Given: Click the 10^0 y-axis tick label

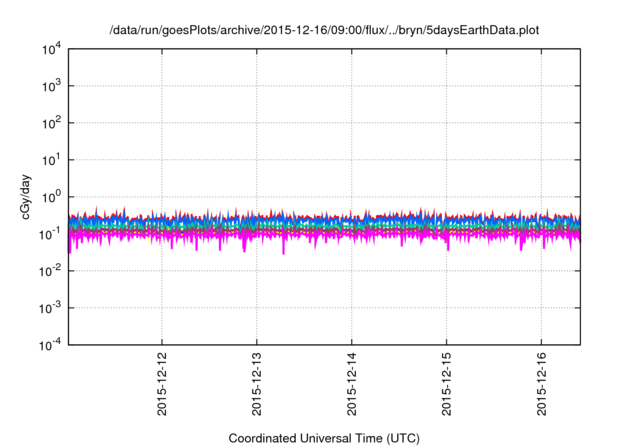Looking at the screenshot, I should [x=51, y=198].
